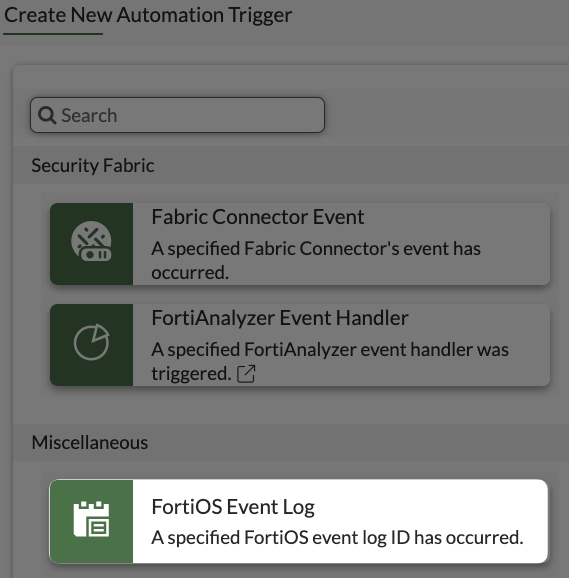The width and height of the screenshot is (569, 578).
Task: Click the Create New Automation Trigger heading
Action: pos(148,15)
